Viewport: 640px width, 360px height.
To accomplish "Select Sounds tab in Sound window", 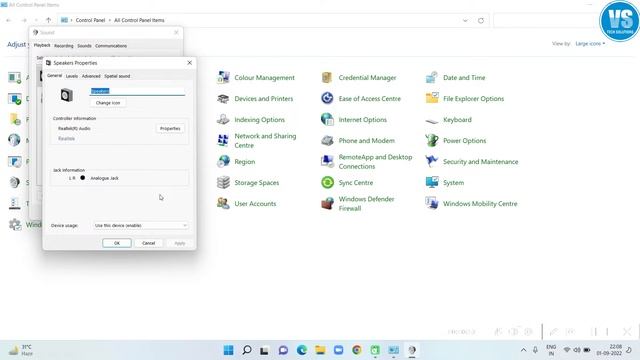I will click(x=84, y=46).
